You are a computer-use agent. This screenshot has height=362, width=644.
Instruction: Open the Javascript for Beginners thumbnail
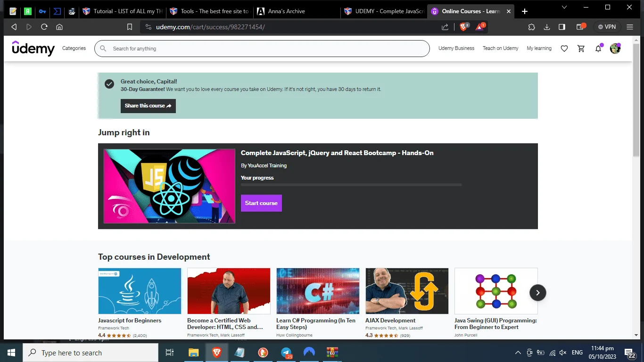[140, 291]
